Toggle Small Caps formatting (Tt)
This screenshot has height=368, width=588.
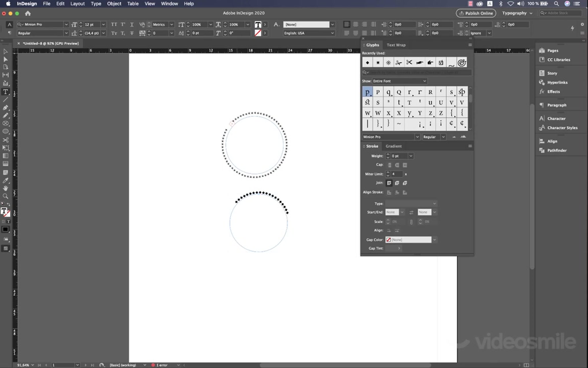click(x=114, y=33)
